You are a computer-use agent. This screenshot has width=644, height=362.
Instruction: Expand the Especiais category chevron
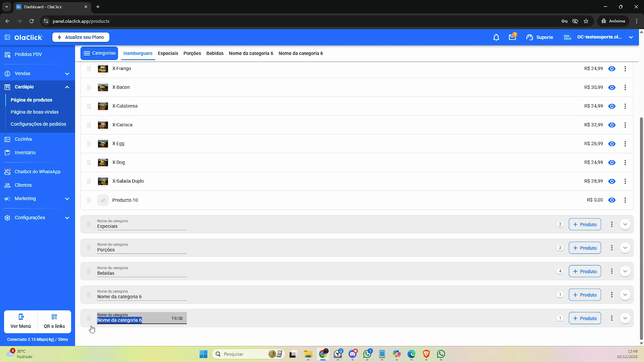coord(625,224)
